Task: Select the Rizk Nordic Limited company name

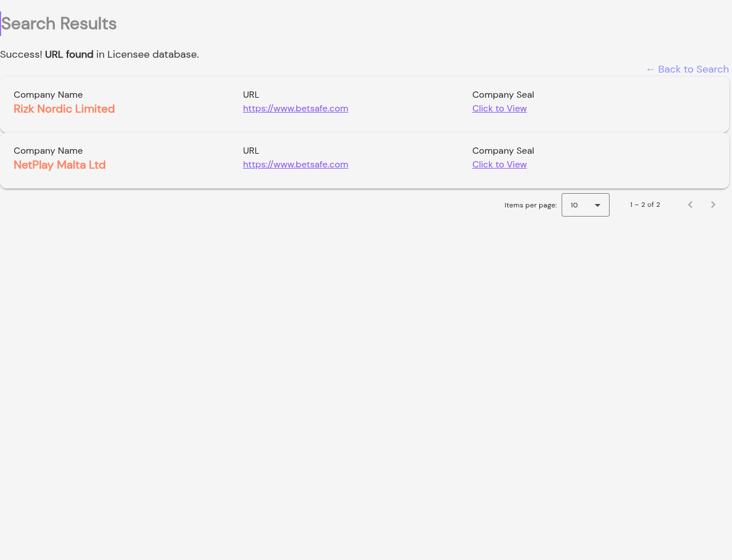Action: click(x=64, y=109)
